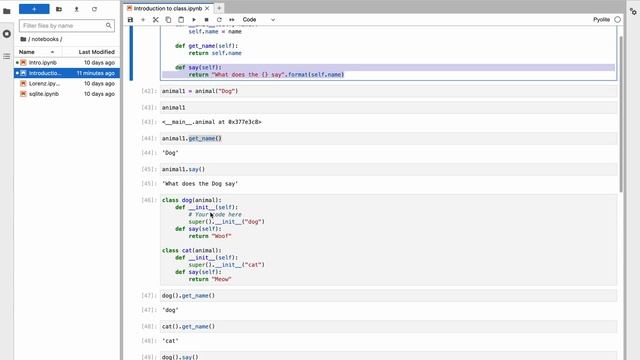Click the dog().say() cell
The image size is (640, 360).
point(388,356)
